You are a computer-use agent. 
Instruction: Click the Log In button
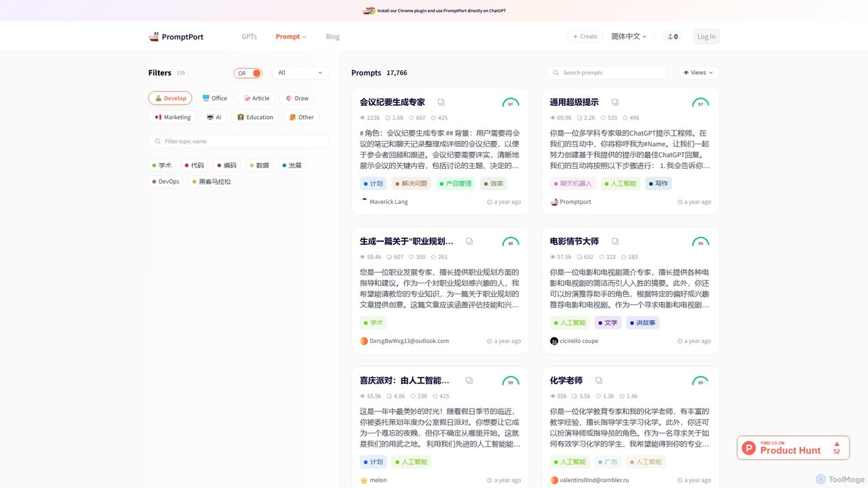point(706,37)
